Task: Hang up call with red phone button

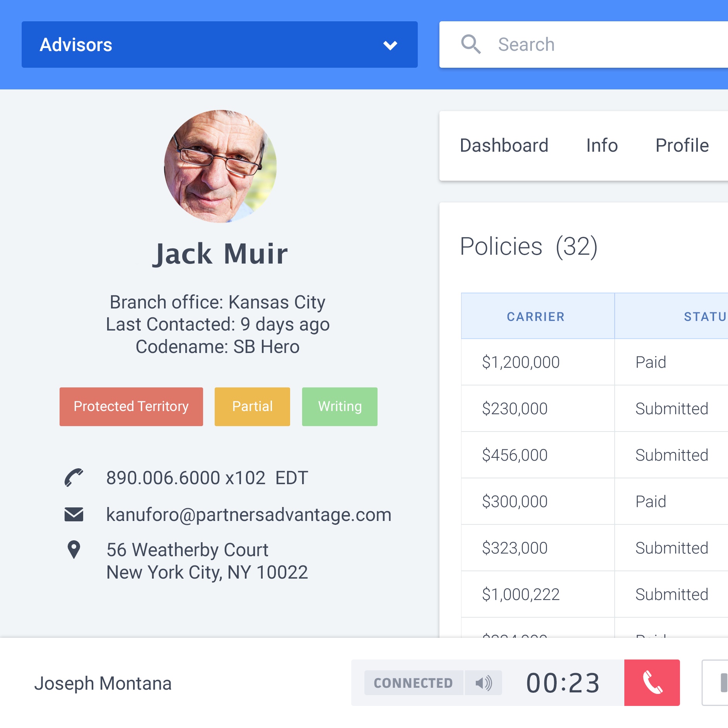Action: click(652, 683)
